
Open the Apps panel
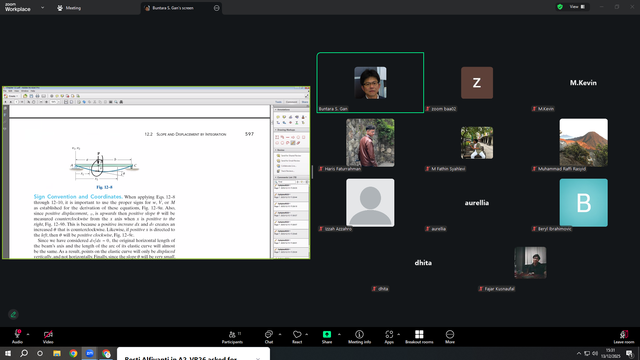point(389,337)
